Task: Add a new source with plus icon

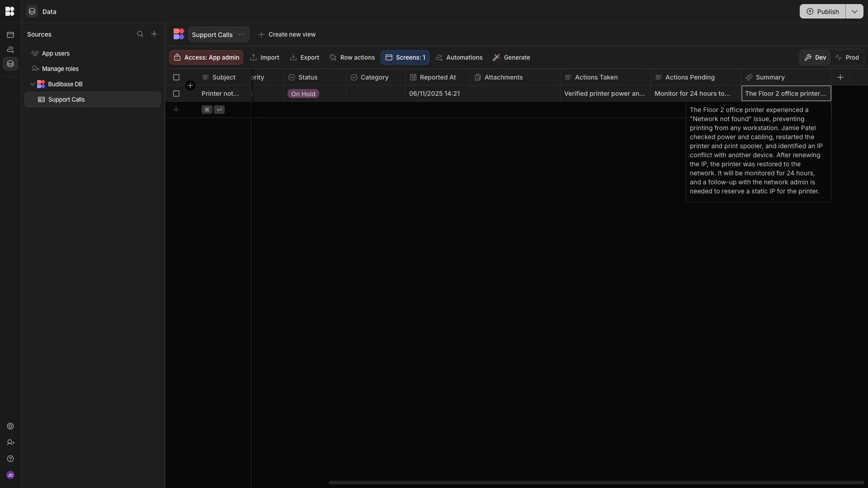Action: (154, 34)
